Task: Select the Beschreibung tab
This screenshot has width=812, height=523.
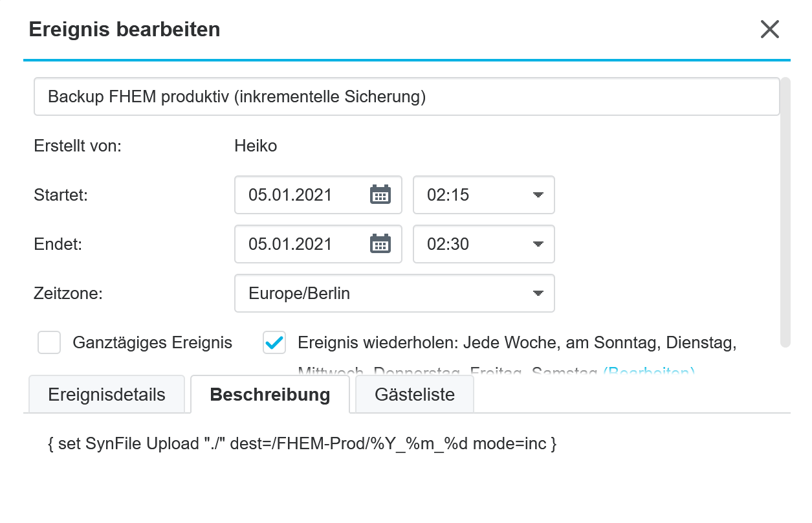Action: point(270,394)
